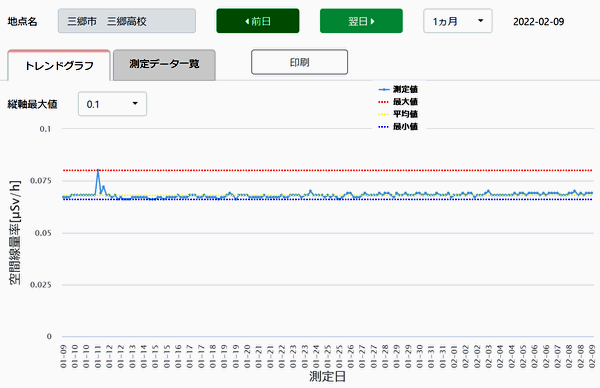This screenshot has width=600, height=388.
Task: Toggle 最小値 blue line in legend
Action: pos(405,126)
